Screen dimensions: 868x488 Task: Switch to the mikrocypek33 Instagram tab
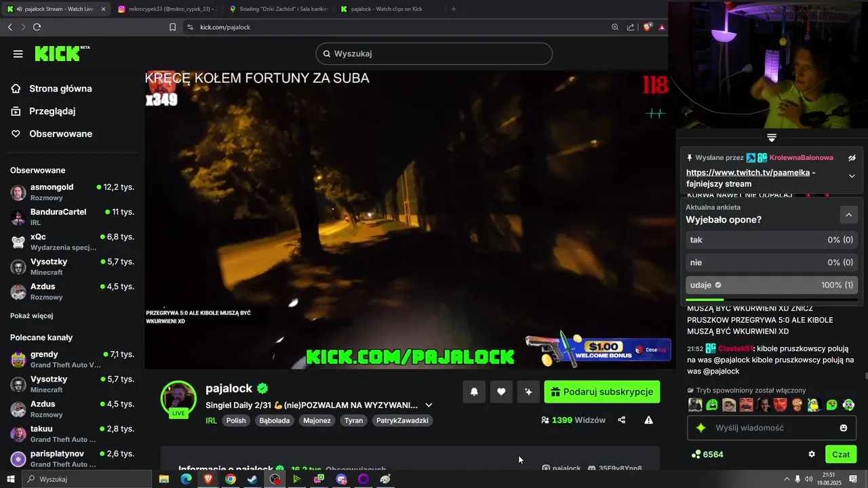click(x=167, y=9)
